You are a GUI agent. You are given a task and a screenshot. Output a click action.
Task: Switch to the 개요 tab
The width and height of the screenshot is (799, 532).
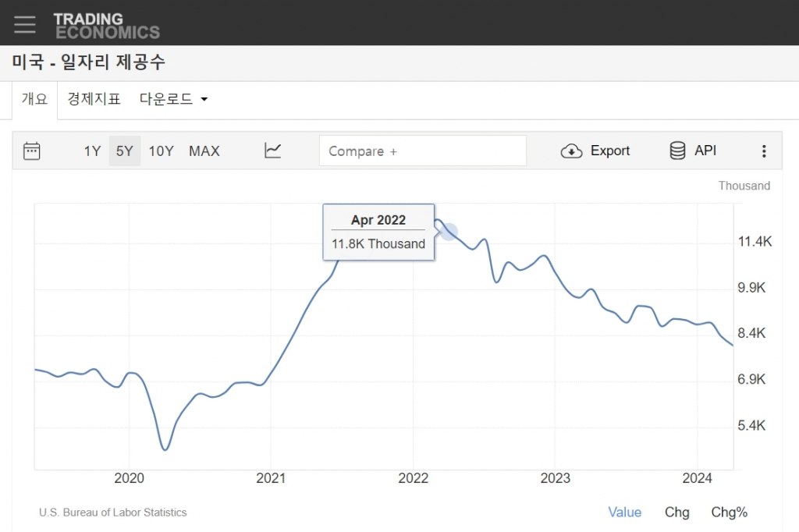pos(34,99)
